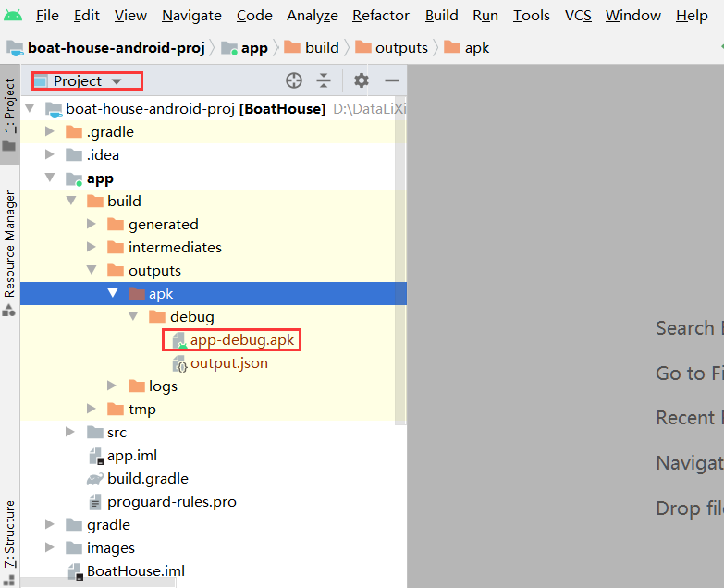Open the Help menu

[x=692, y=16]
